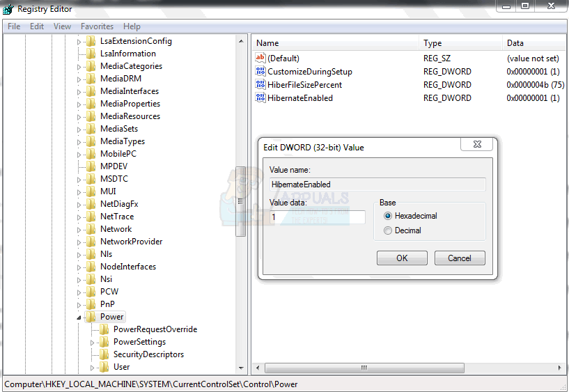Select the SecurityDescriptors key

click(x=149, y=354)
